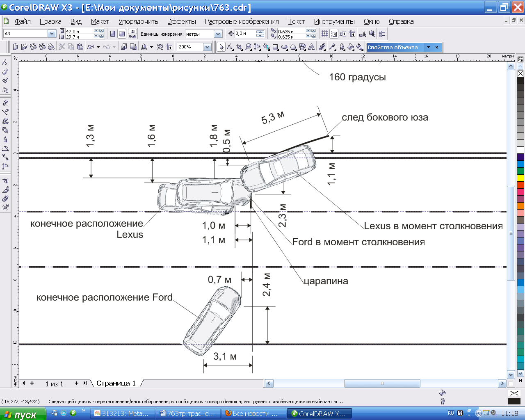Select the Dimension tool in left toolbox

tap(5, 166)
